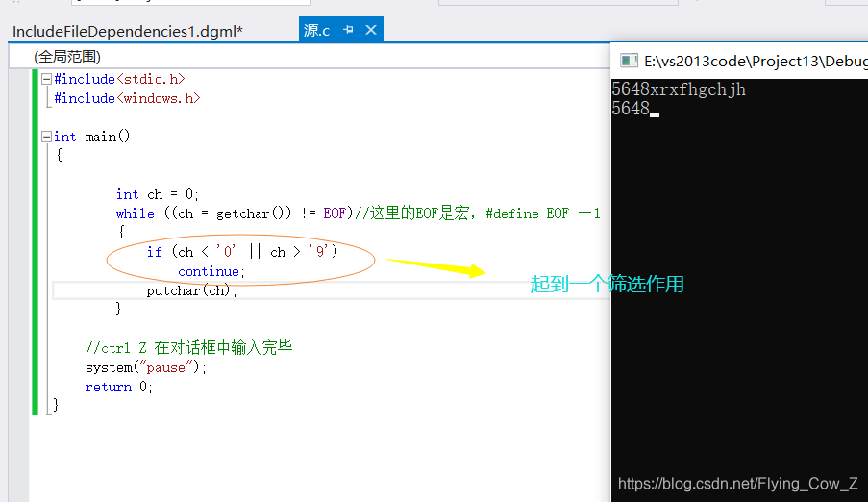Click the return 0; line
This screenshot has height=502, width=868.
point(118,387)
